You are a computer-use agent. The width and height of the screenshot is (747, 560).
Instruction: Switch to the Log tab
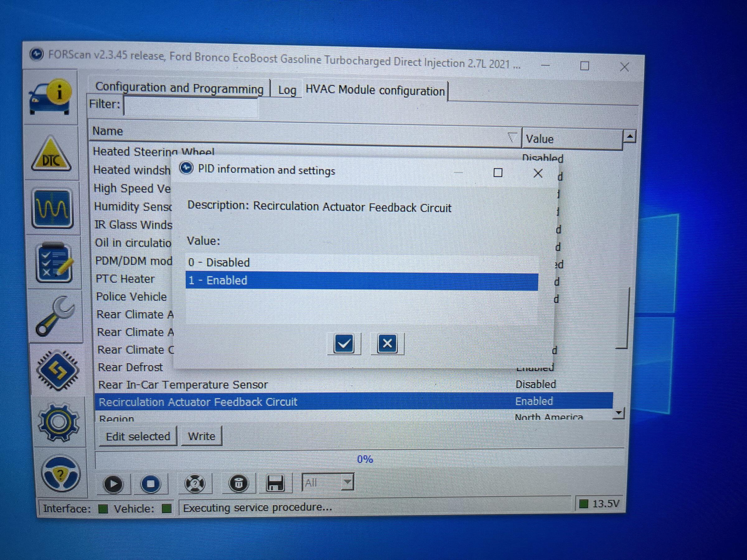[287, 90]
